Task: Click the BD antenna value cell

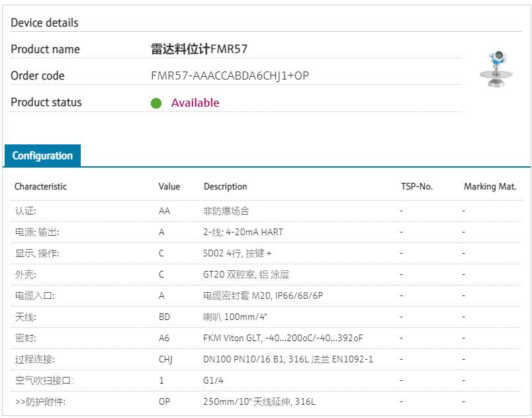Action: (164, 317)
